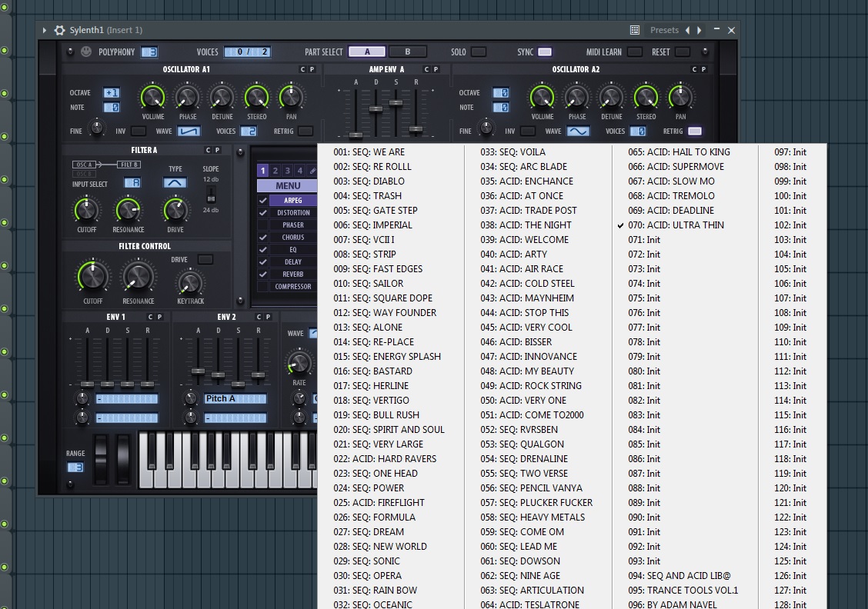Open the Oscillator A1 Wave selector
The height and width of the screenshot is (609, 868).
click(x=189, y=131)
